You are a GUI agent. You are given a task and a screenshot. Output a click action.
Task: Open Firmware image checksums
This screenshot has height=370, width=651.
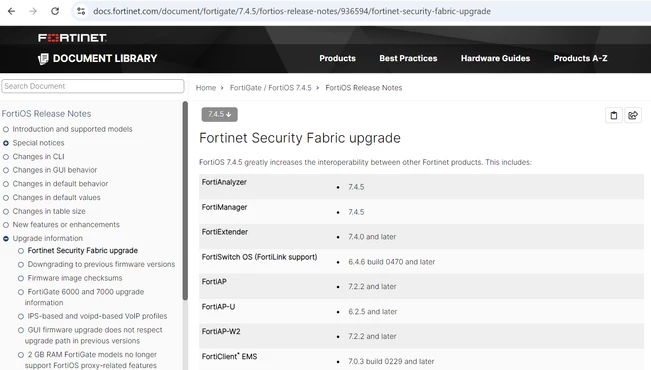pyautogui.click(x=75, y=278)
